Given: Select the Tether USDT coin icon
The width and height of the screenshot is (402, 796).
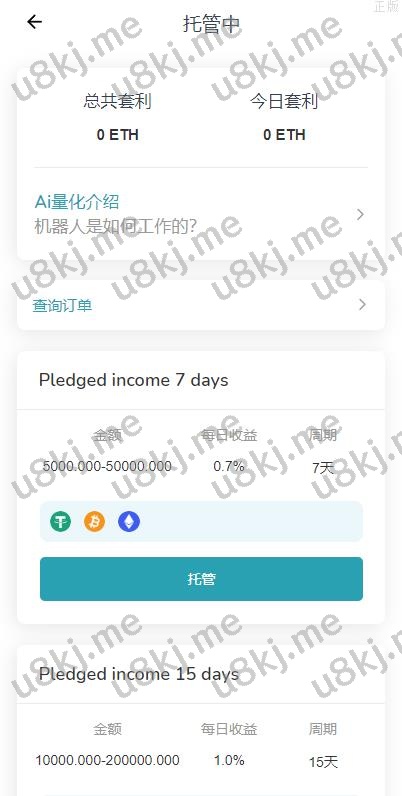Looking at the screenshot, I should click(60, 521).
